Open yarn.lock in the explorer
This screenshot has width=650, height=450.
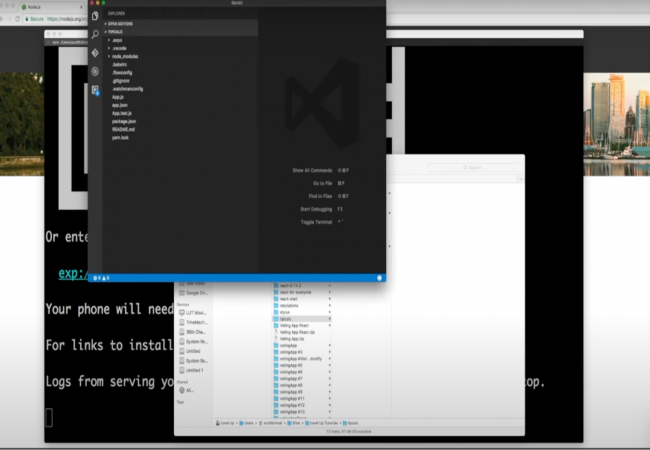point(120,138)
